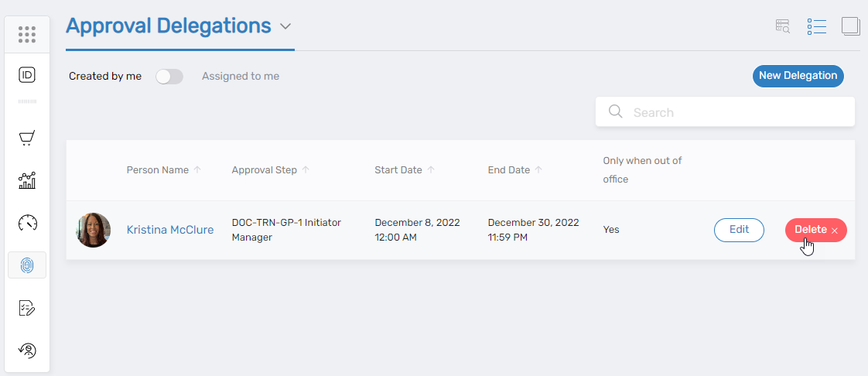Click the Search input field
Image resolution: width=868 pixels, height=376 pixels.
pyautogui.click(x=735, y=112)
